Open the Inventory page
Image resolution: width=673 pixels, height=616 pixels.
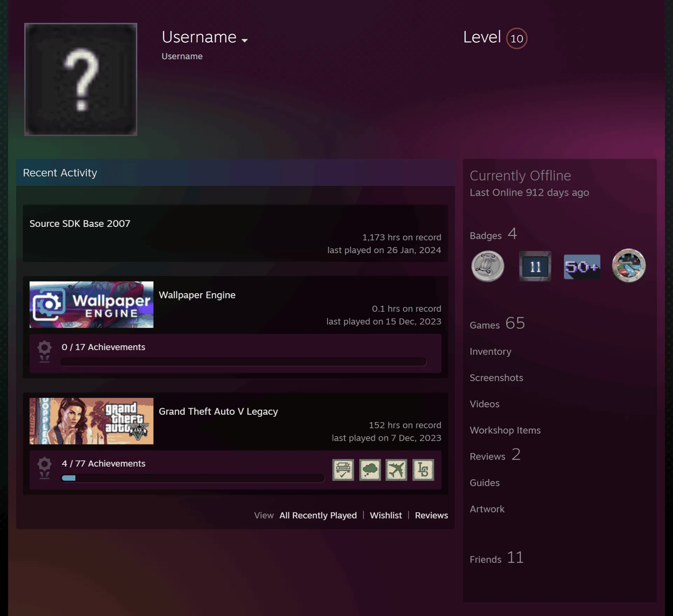tap(490, 352)
